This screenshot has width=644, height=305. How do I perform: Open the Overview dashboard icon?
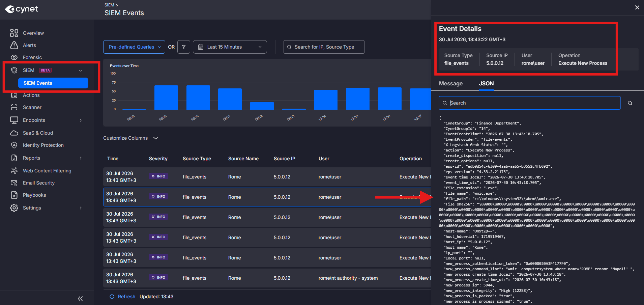click(14, 33)
